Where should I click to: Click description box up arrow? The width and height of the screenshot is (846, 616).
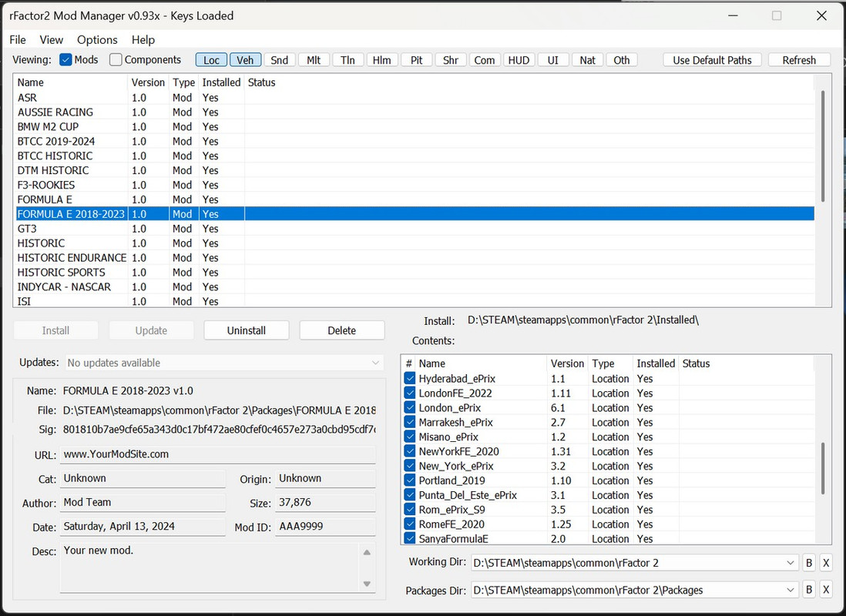[367, 552]
